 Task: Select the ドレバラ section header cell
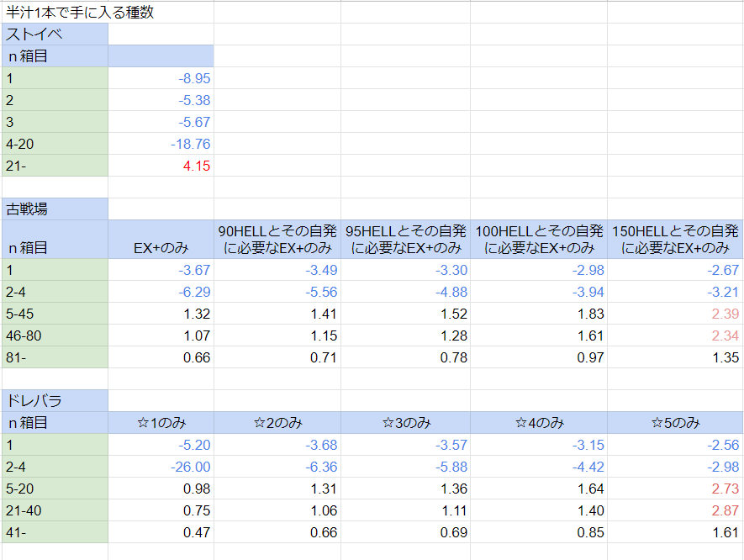(55, 400)
